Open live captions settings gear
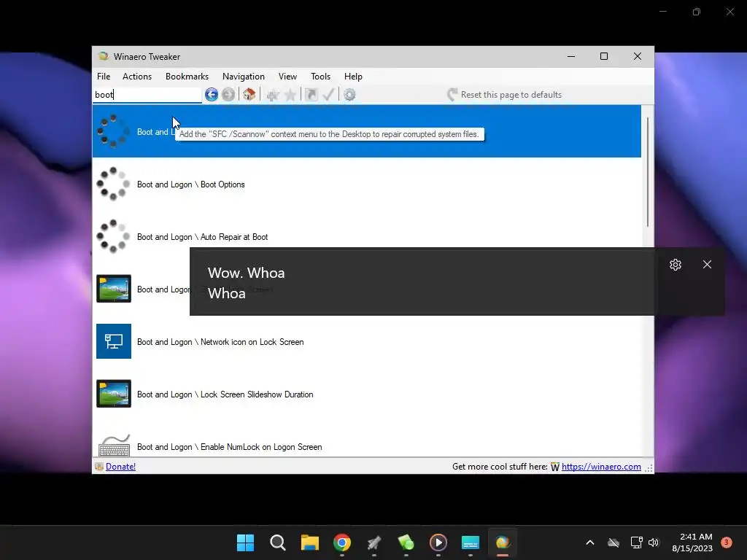This screenshot has height=560, width=747. point(675,265)
